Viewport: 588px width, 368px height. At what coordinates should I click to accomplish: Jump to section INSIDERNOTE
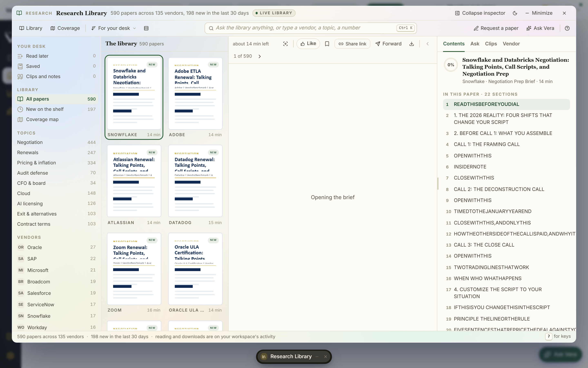point(506,167)
